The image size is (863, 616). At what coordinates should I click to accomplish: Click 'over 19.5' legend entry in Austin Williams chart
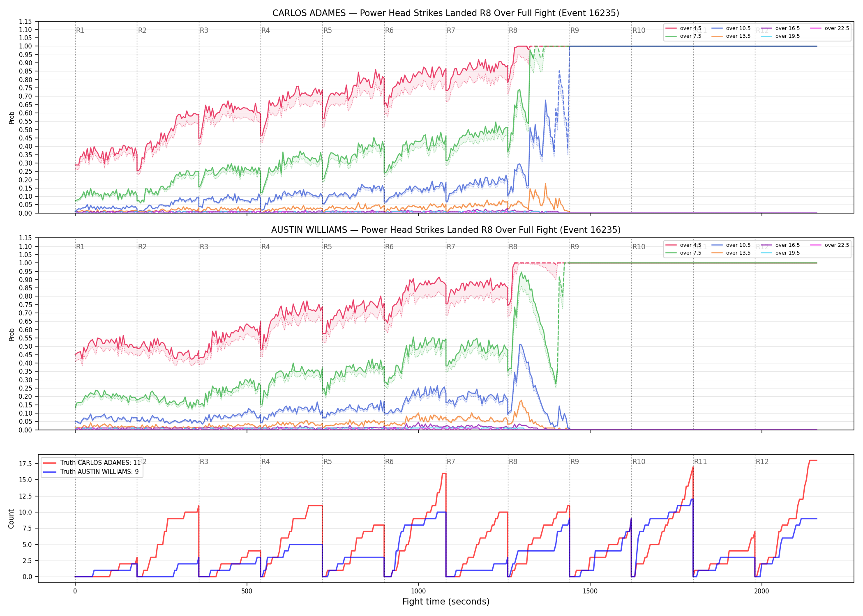pos(780,253)
